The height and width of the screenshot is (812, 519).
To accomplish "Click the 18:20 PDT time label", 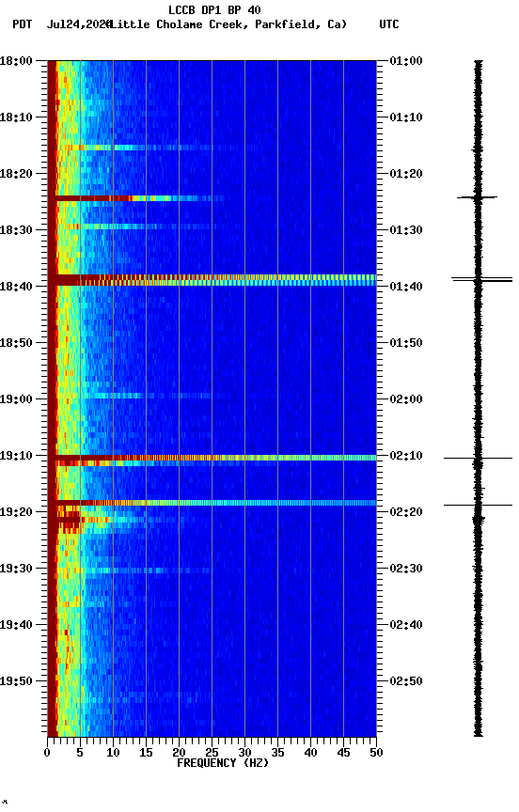I will pyautogui.click(x=16, y=174).
